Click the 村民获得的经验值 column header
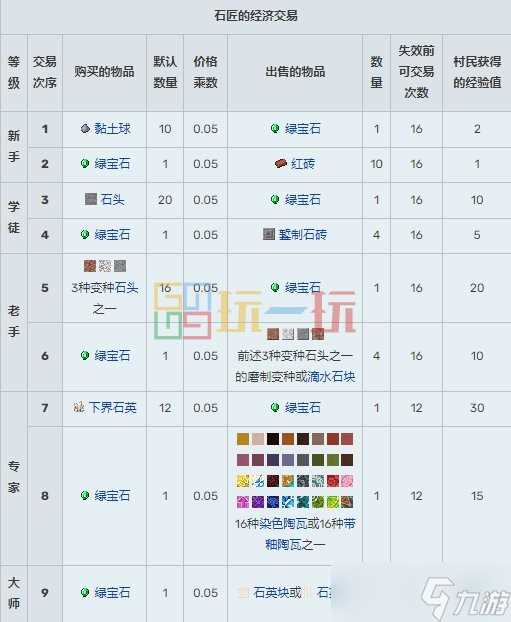 (477, 72)
